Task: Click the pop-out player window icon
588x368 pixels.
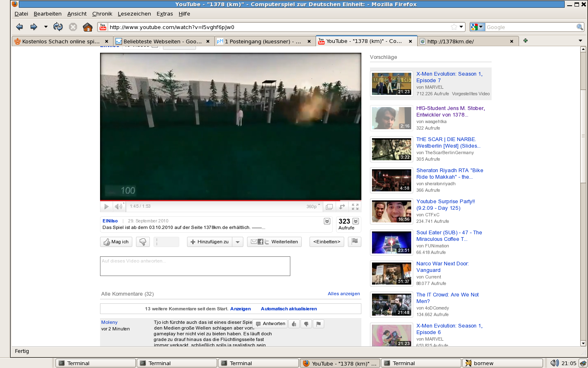Action: pyautogui.click(x=330, y=206)
